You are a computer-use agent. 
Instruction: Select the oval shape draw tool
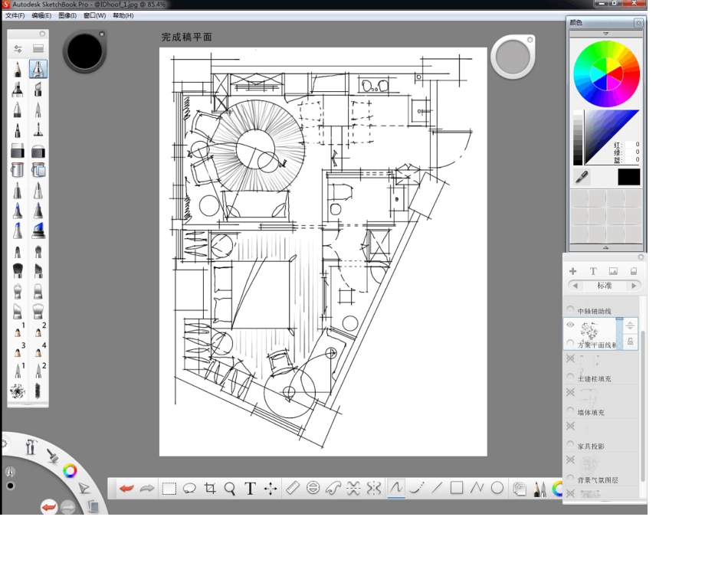pyautogui.click(x=497, y=488)
